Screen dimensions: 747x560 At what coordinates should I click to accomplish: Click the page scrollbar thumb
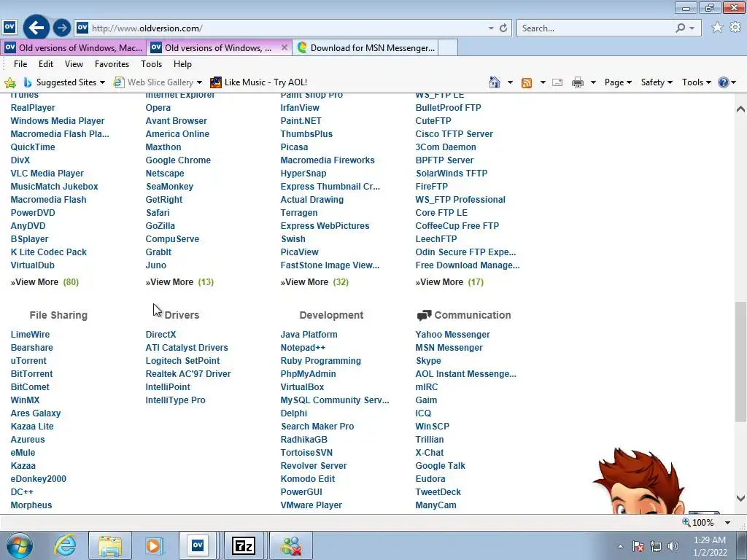click(x=740, y=362)
